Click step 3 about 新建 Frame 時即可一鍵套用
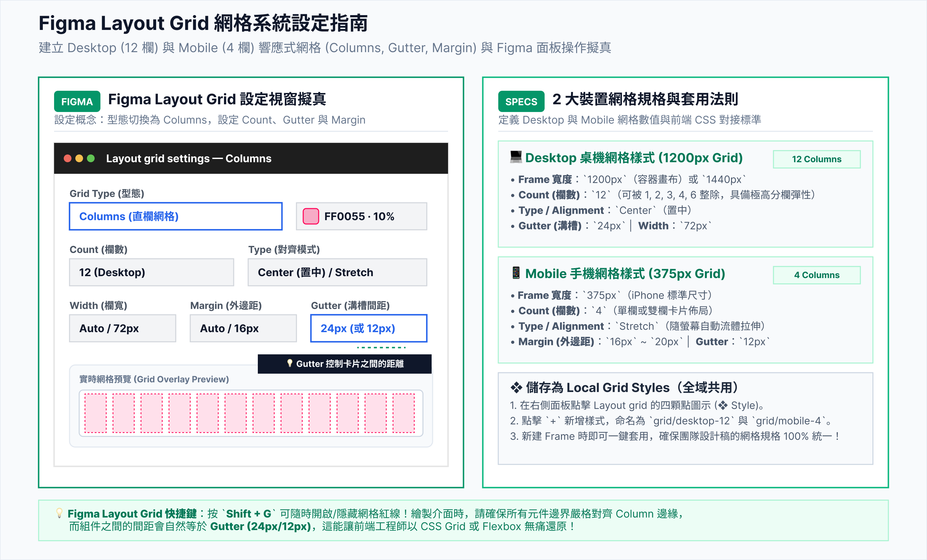 675,436
